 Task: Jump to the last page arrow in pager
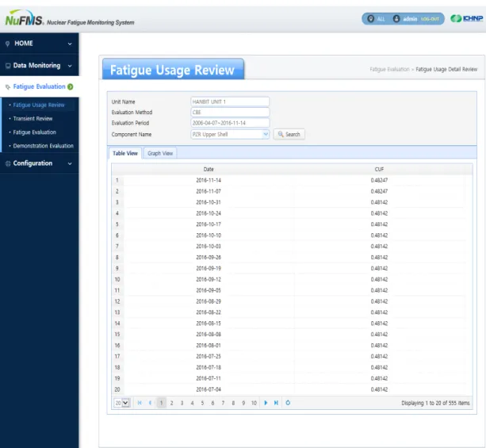(x=276, y=403)
